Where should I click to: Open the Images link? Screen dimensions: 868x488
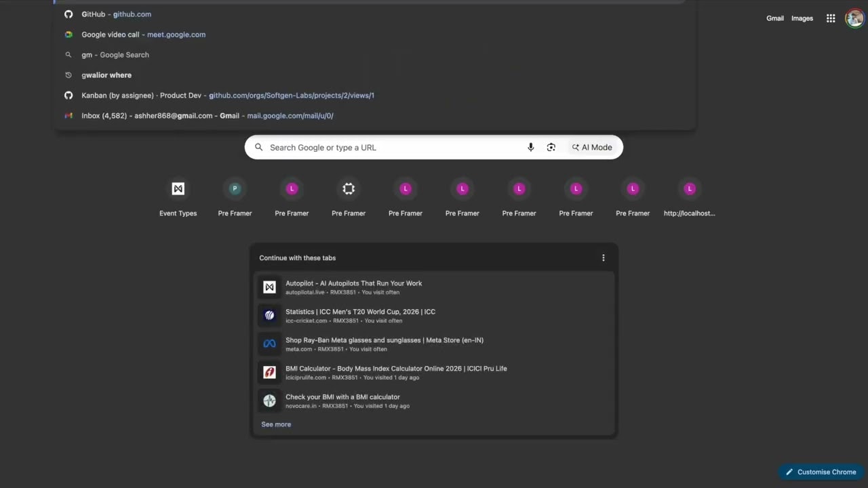click(x=802, y=18)
